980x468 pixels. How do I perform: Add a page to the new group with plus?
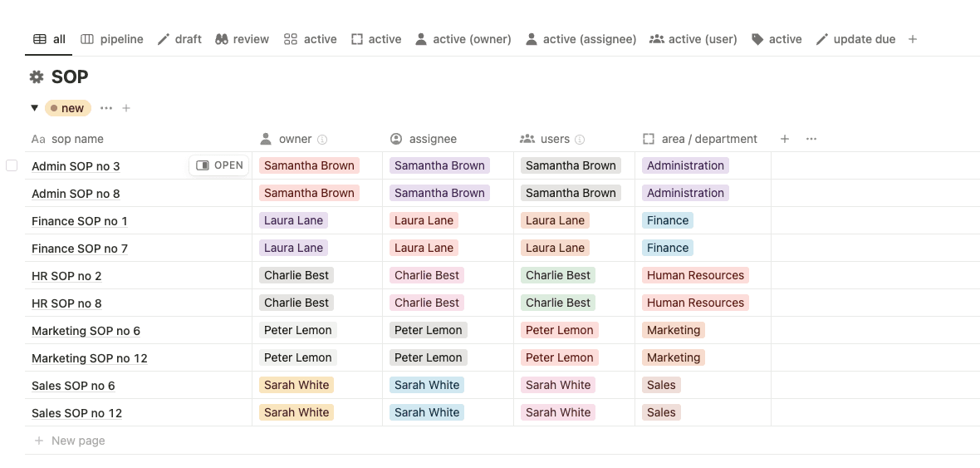click(x=126, y=108)
